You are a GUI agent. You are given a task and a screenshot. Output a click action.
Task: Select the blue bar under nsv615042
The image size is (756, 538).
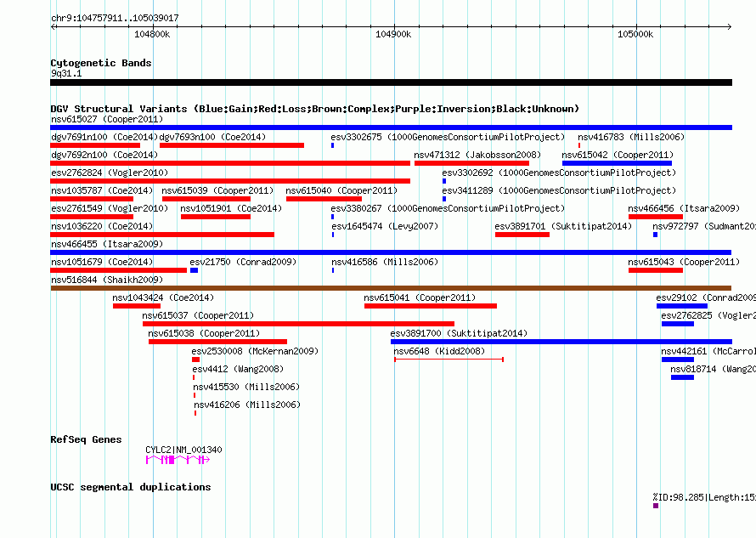point(618,163)
